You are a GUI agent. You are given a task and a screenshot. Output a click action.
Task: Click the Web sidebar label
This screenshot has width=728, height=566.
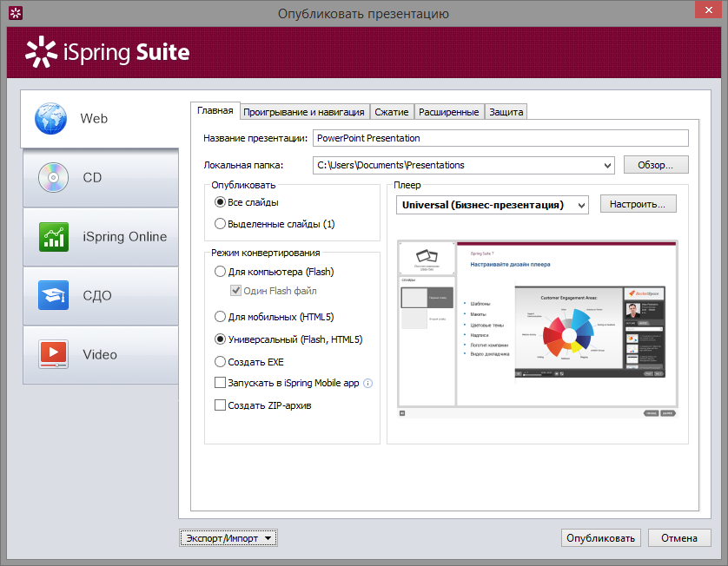pos(94,119)
